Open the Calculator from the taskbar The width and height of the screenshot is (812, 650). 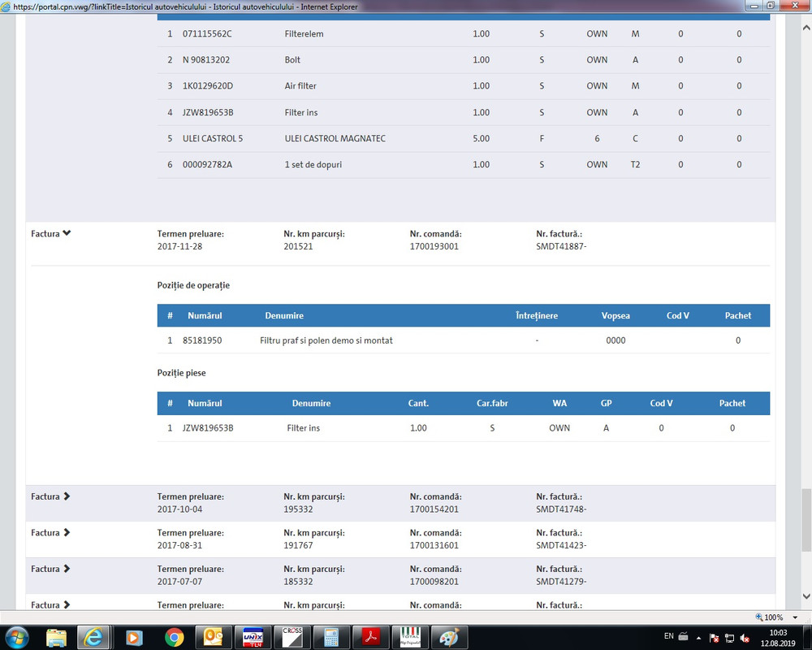(x=331, y=637)
